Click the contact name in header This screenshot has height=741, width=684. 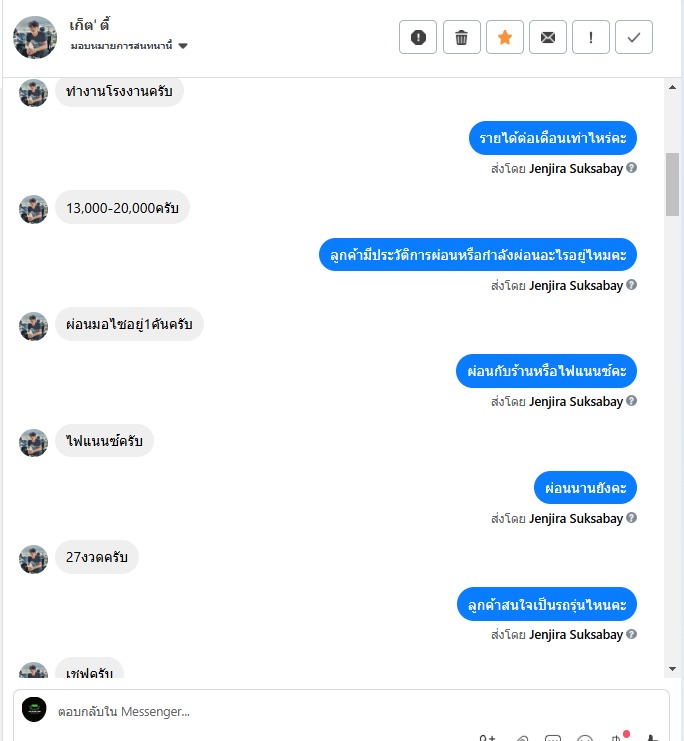point(89,25)
